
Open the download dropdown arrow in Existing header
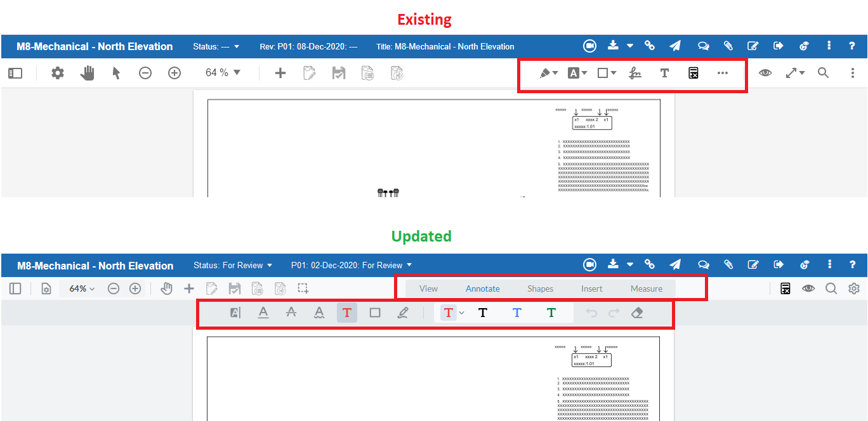[x=630, y=46]
